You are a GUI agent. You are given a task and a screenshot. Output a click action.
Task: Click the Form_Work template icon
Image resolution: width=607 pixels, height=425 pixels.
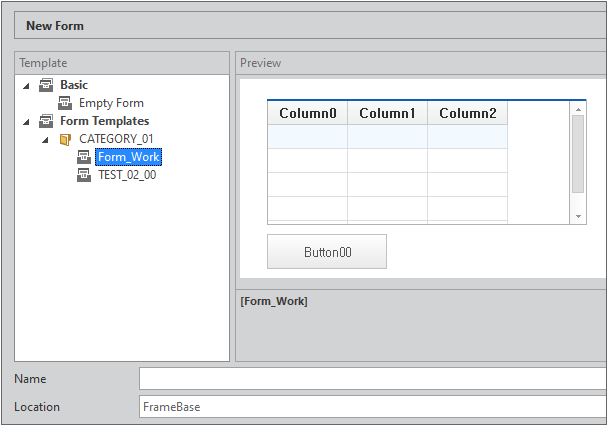tap(84, 157)
